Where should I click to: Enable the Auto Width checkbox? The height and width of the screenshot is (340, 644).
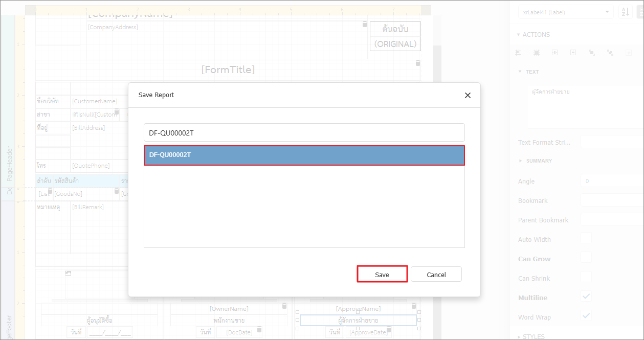(x=586, y=238)
